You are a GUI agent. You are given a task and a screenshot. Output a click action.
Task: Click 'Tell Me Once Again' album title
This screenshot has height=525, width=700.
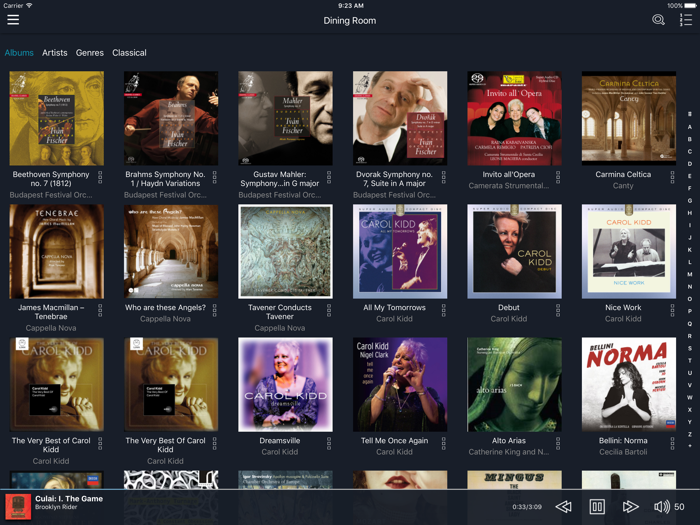(394, 441)
